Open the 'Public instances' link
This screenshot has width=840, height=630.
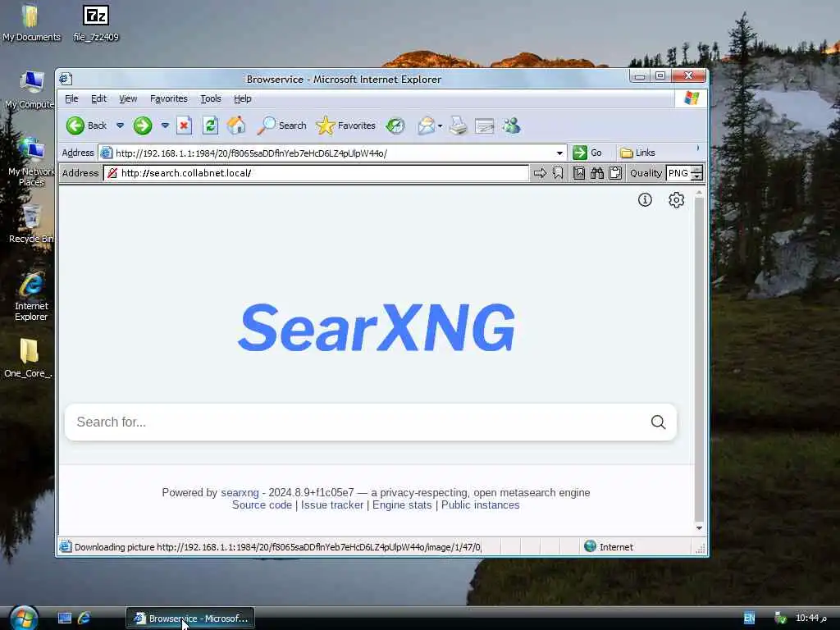tap(481, 505)
